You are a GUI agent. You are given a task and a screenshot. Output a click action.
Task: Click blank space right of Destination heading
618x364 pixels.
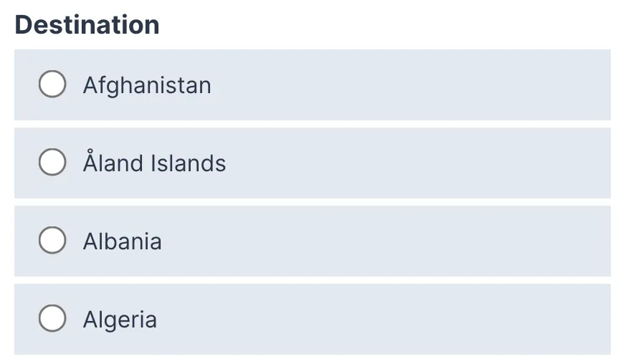394,25
